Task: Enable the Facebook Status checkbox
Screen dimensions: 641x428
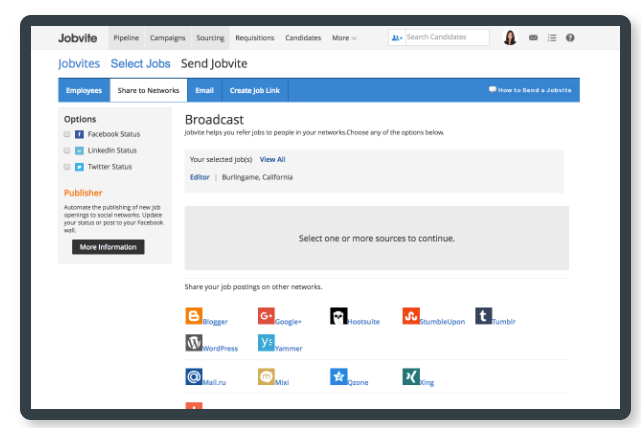Action: 67,134
